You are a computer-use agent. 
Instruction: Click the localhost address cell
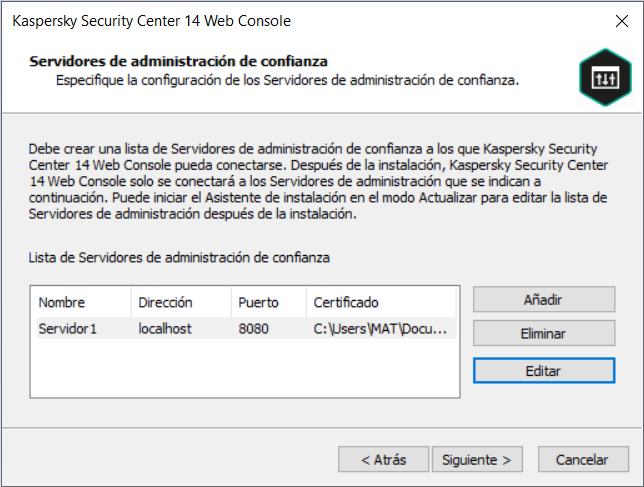(165, 328)
